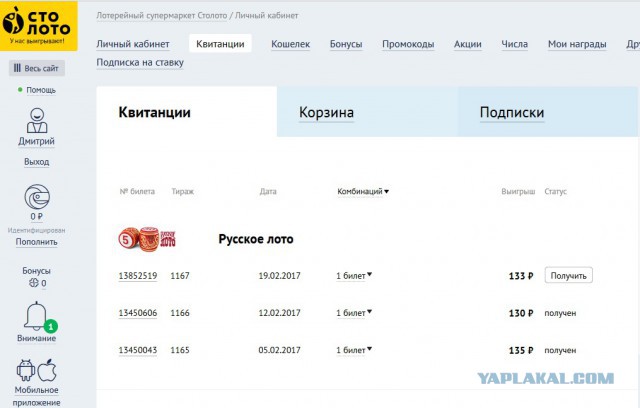Click the wallet balance icon
The height and width of the screenshot is (408, 640).
37,197
